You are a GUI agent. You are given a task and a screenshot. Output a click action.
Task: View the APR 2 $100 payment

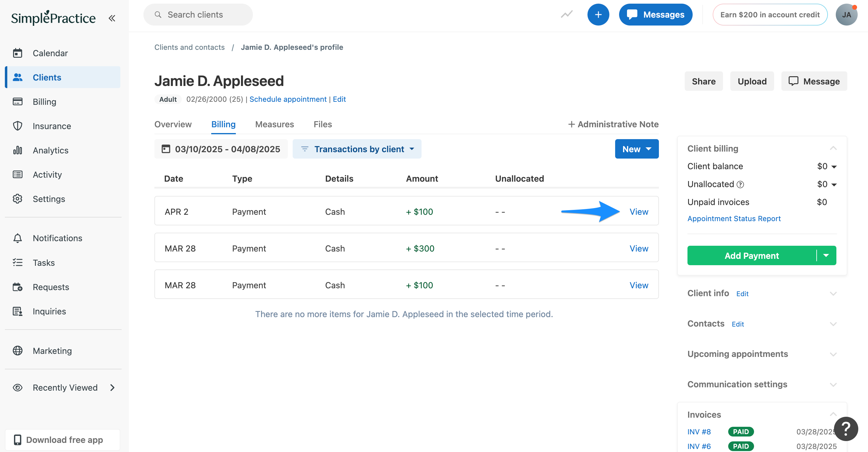click(639, 211)
